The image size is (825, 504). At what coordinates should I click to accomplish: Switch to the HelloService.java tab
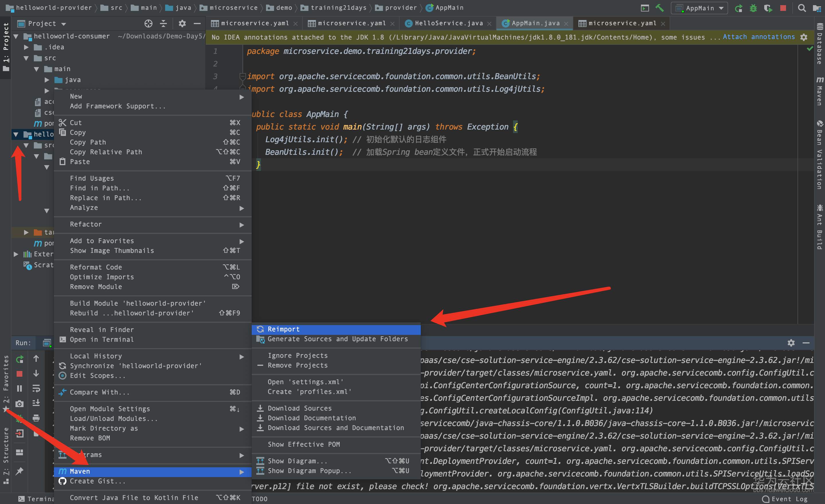pos(448,23)
